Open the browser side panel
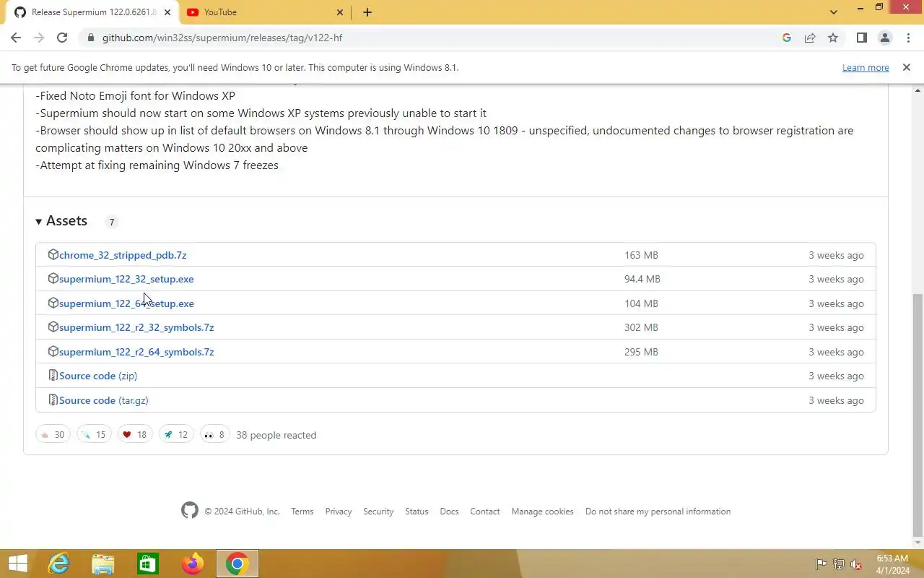Image resolution: width=924 pixels, height=578 pixels. point(861,38)
